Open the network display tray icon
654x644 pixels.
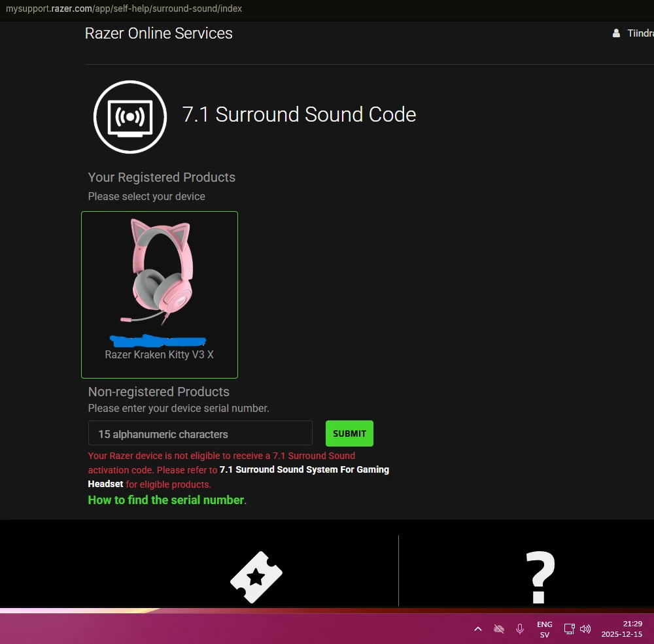pos(570,629)
